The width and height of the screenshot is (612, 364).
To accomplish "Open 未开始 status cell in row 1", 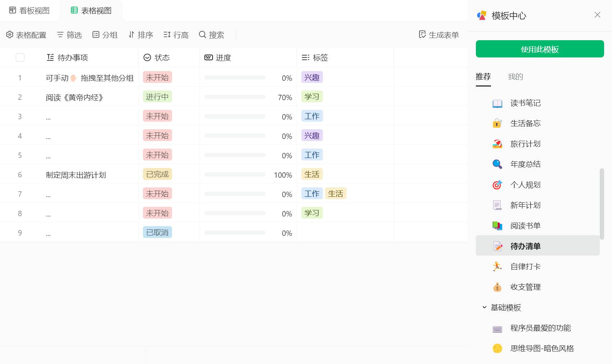I will [x=157, y=78].
